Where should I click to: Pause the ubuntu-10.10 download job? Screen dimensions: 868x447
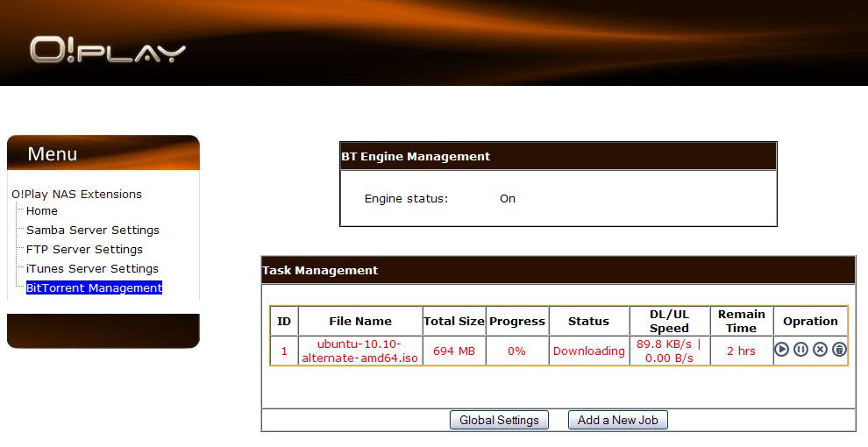coord(800,349)
